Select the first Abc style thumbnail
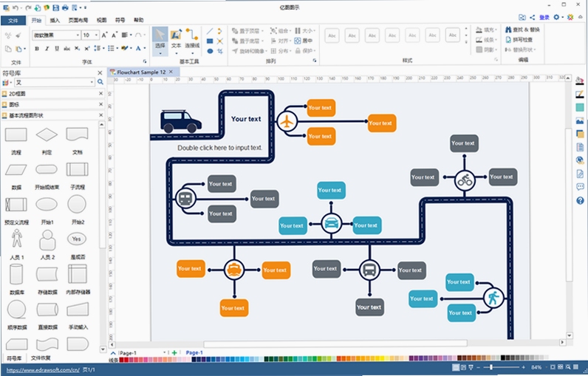Screen dimensions: 588x376 pyautogui.click(x=332, y=35)
